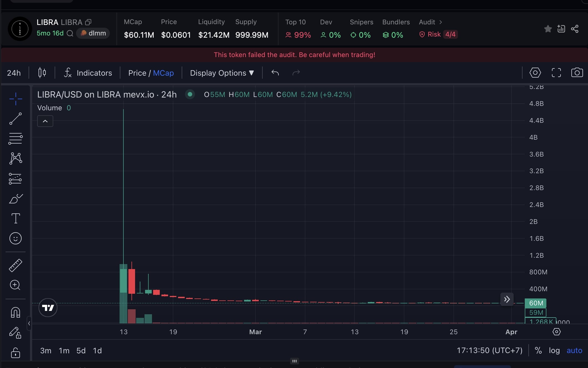The width and height of the screenshot is (588, 368).
Task: Open chart settings hexagon icon
Action: pyautogui.click(x=535, y=73)
